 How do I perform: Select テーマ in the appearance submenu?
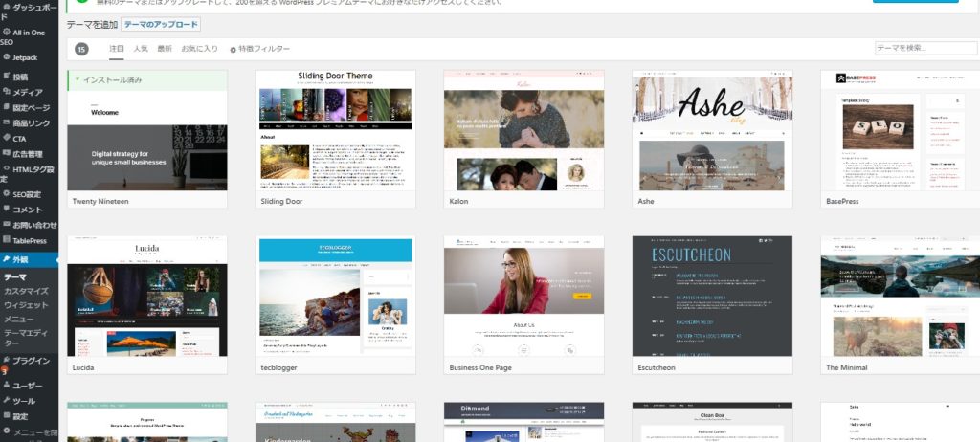[x=15, y=276]
